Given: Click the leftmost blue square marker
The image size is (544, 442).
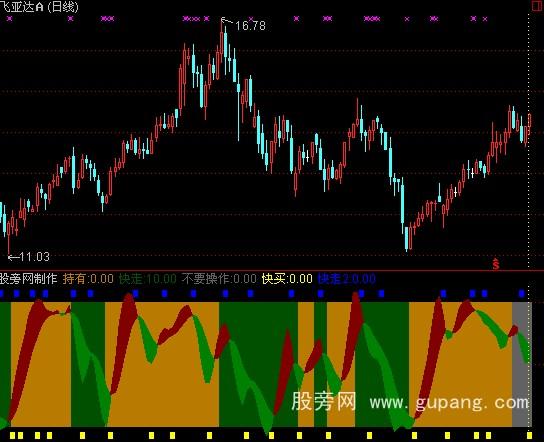Looking at the screenshot, I should 1,294.
